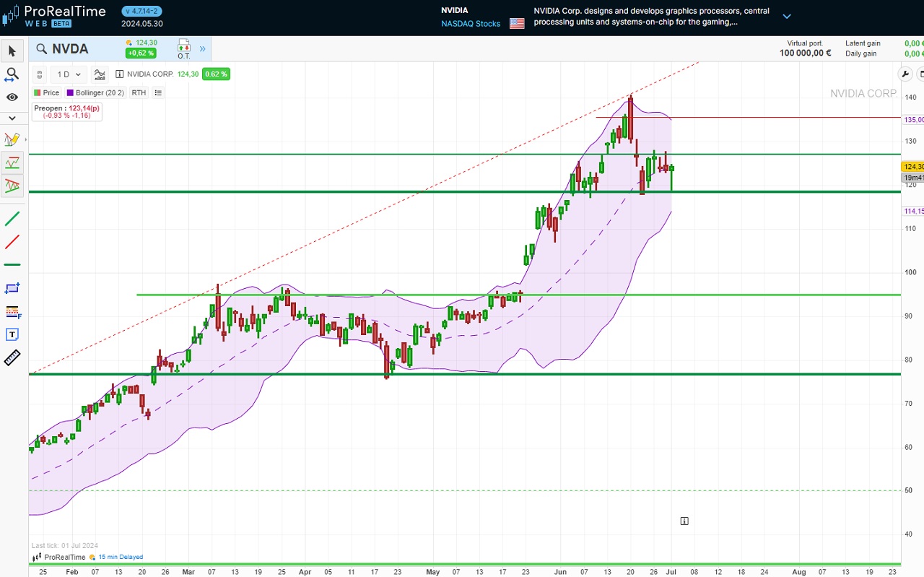This screenshot has width=924, height=577.
Task: Click the yellow 124,30 current price tag
Action: point(913,167)
